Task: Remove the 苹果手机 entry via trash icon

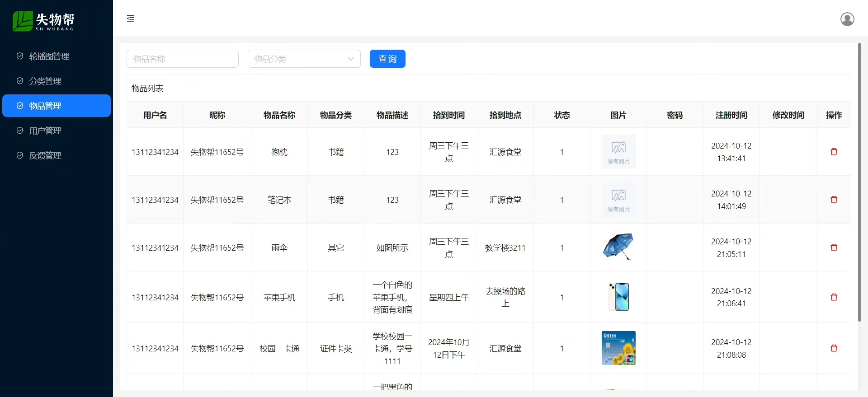Action: click(x=834, y=297)
